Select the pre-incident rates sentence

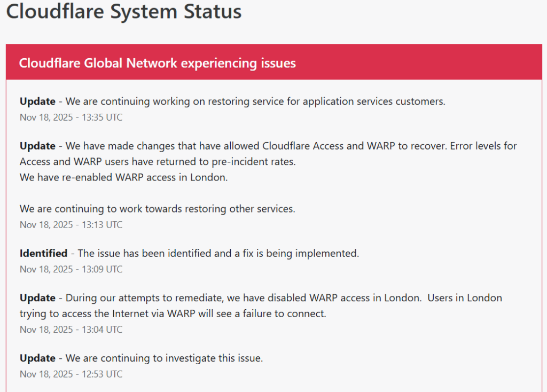[158, 161]
